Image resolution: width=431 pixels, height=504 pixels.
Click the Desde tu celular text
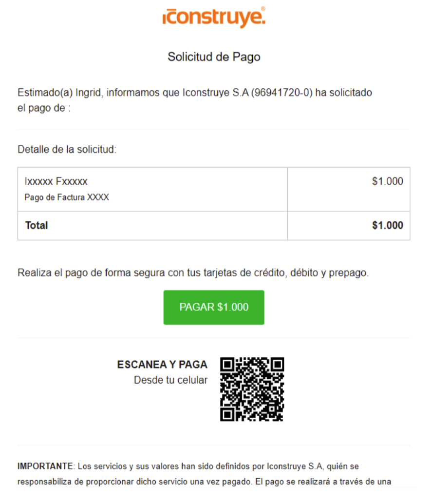coord(170,380)
